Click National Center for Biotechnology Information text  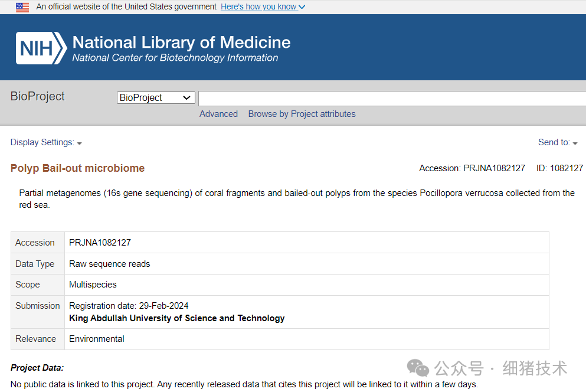pos(175,58)
